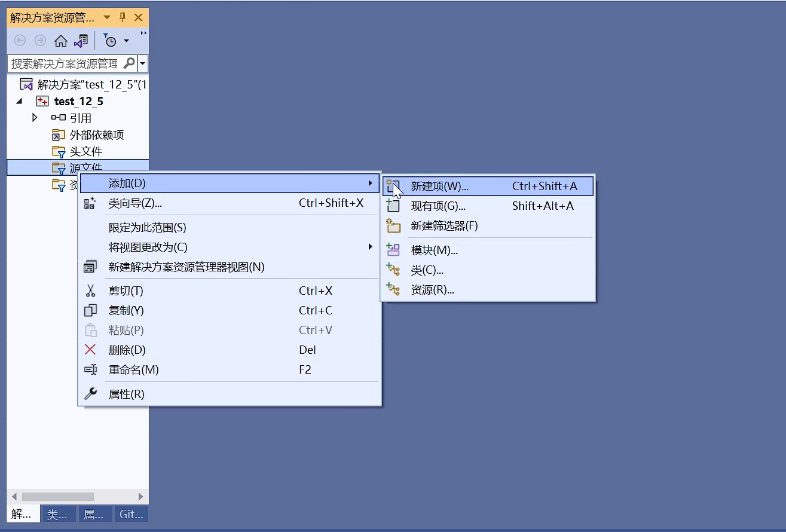
Task: Show toolbar overflow options
Action: (143, 34)
